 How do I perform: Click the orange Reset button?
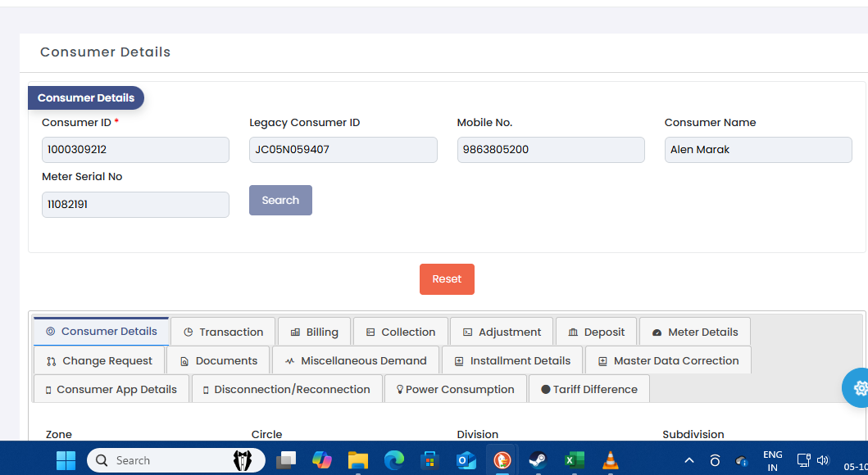[447, 279]
